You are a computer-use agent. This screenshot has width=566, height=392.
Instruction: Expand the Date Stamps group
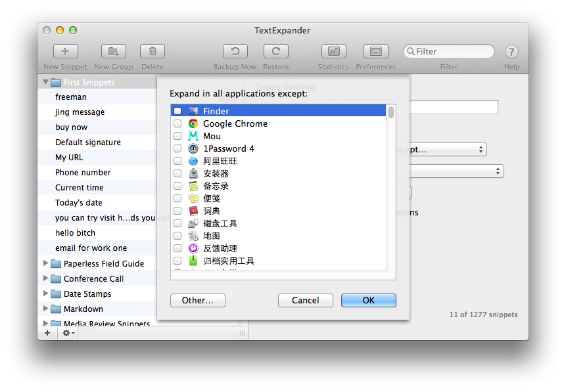tap(45, 294)
